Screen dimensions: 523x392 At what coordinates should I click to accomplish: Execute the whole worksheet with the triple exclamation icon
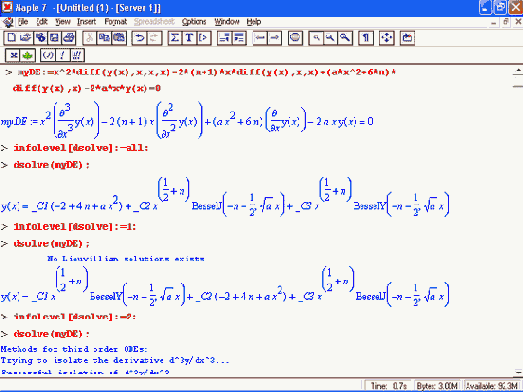click(77, 55)
